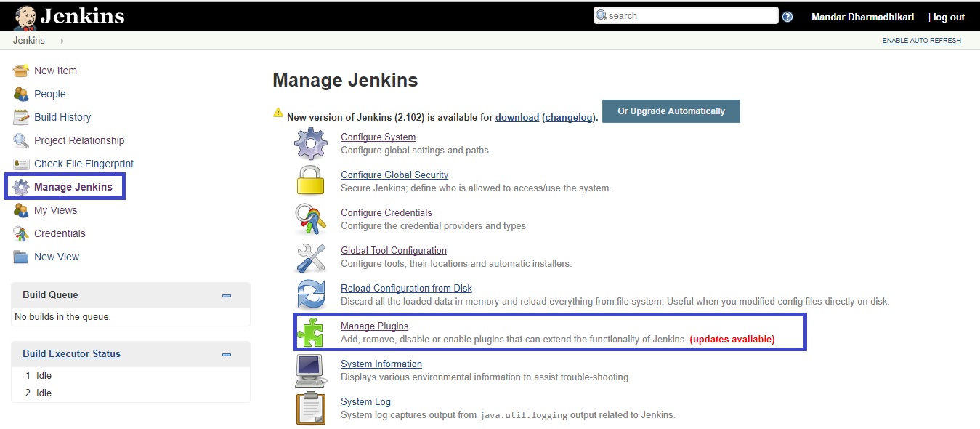Click the New View folder icon
The image size is (980, 429).
tap(21, 257)
